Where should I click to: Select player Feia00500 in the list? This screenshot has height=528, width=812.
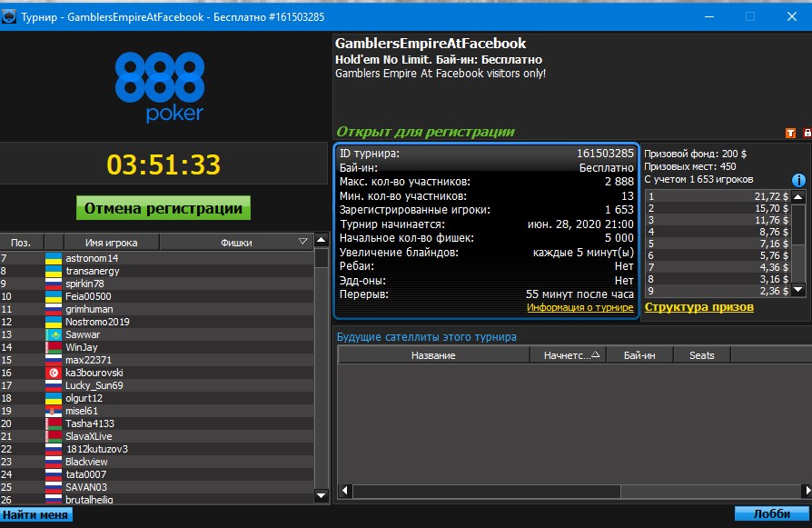(x=157, y=296)
